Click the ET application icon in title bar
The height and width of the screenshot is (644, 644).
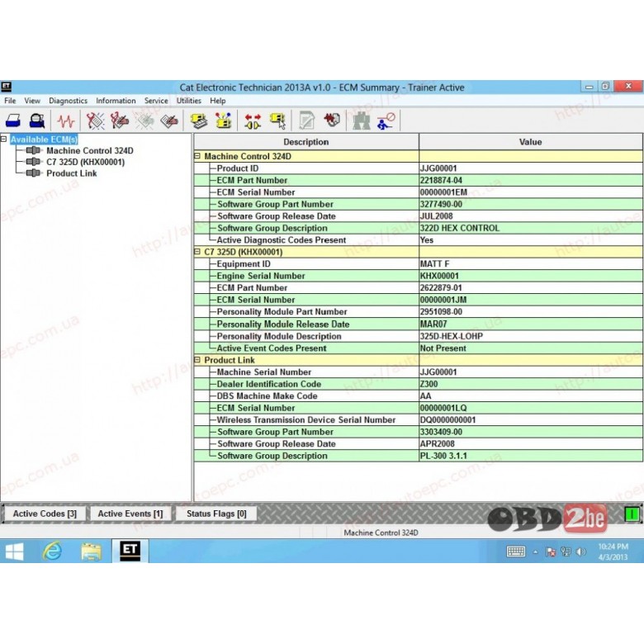pyautogui.click(x=6, y=86)
